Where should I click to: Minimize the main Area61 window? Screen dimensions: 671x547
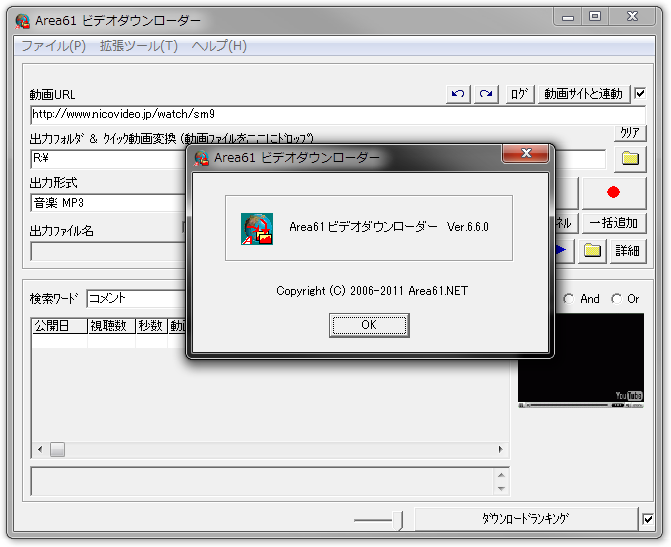[567, 18]
